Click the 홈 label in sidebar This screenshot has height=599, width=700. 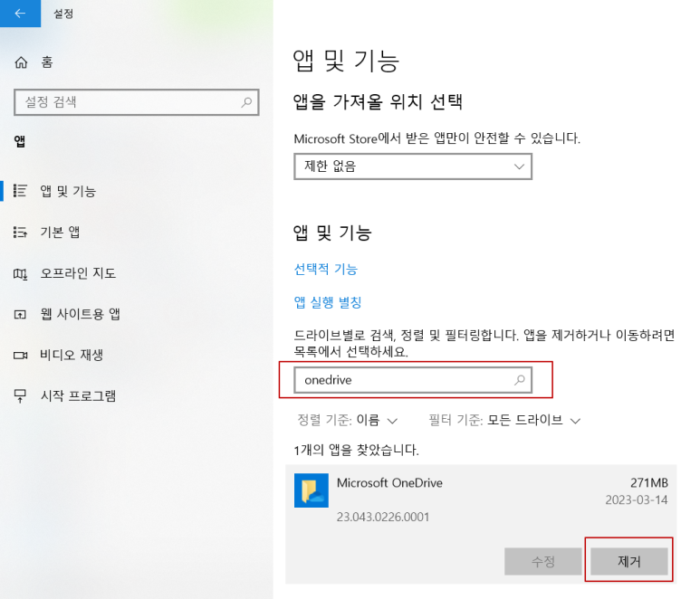tap(47, 62)
